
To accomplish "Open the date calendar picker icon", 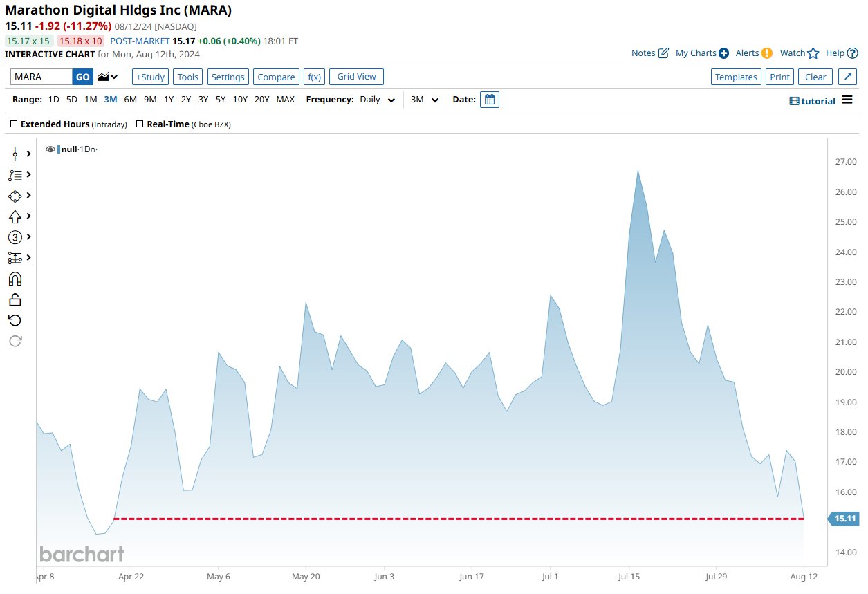I will point(490,100).
